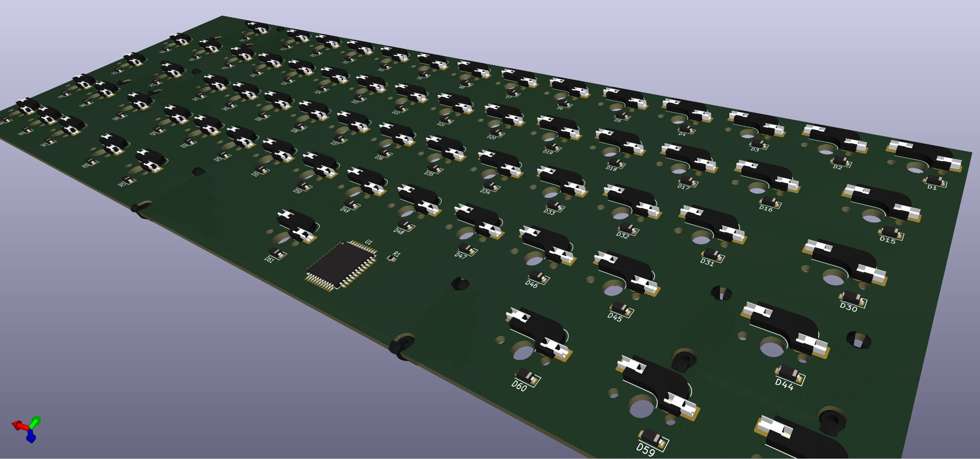Click the D5 silkscreen label

click(617, 121)
